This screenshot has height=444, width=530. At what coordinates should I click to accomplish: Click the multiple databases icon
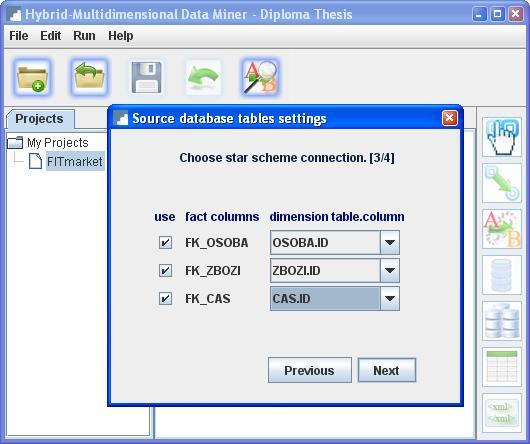[502, 321]
